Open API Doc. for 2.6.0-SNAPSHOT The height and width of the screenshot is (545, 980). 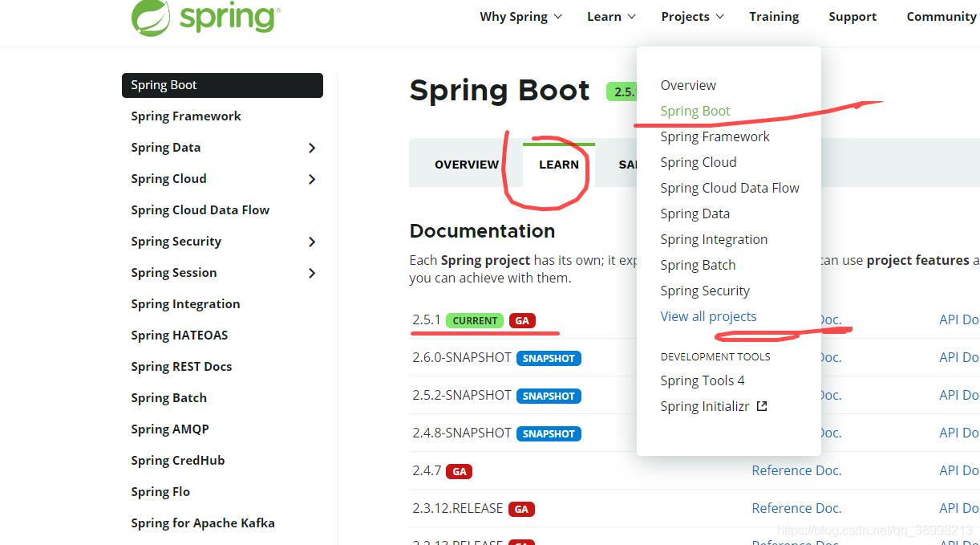pos(959,357)
